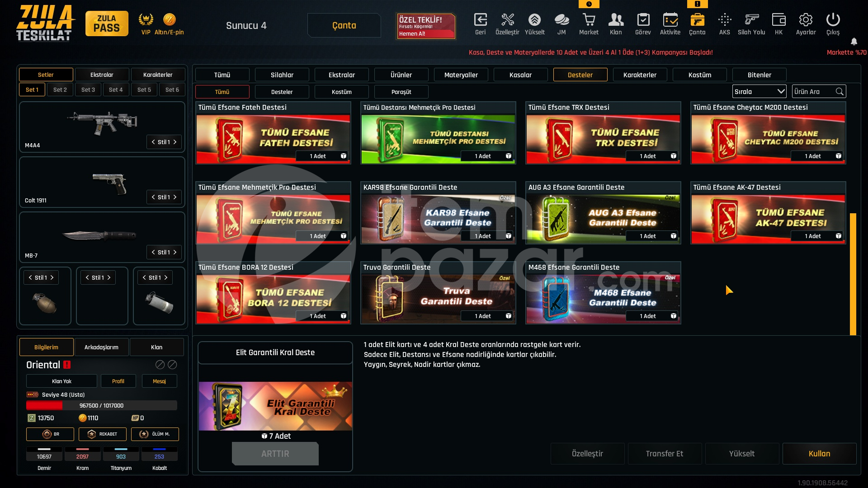This screenshot has height=488, width=868.
Task: Click the Ürün Ara search field
Action: pos(819,92)
